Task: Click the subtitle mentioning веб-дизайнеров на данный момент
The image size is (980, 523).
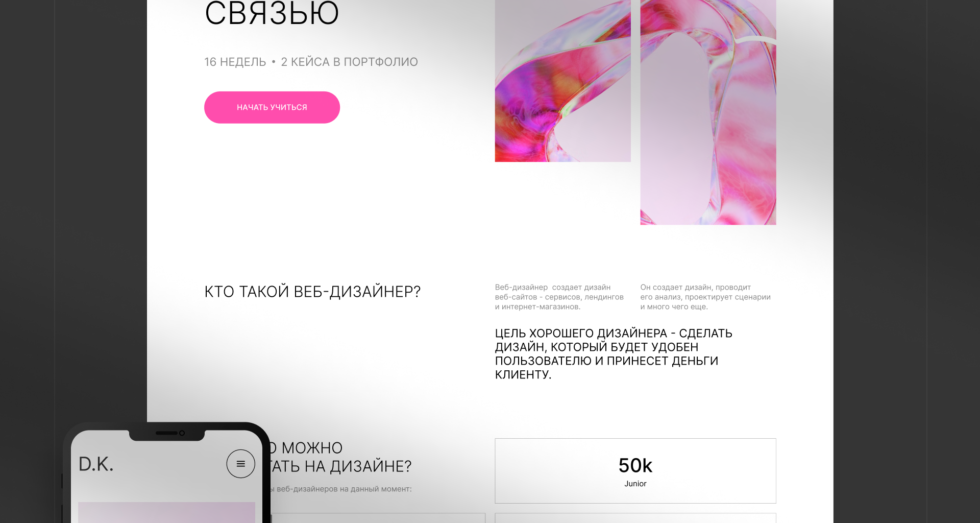Action: (x=341, y=489)
